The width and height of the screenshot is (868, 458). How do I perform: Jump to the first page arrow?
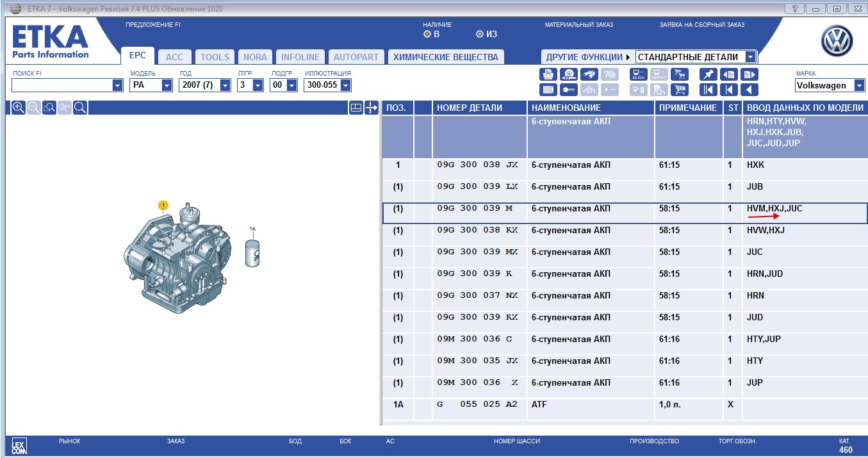coord(708,90)
